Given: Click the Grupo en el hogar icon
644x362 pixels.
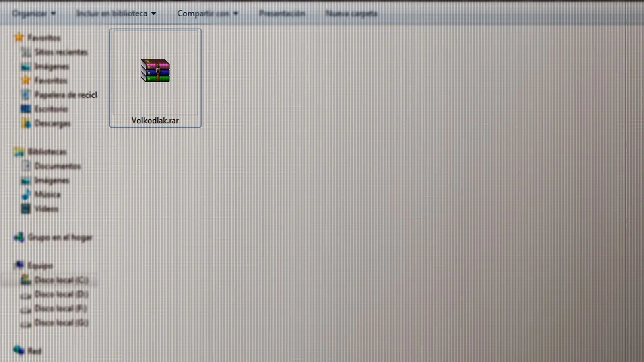Looking at the screenshot, I should [19, 237].
